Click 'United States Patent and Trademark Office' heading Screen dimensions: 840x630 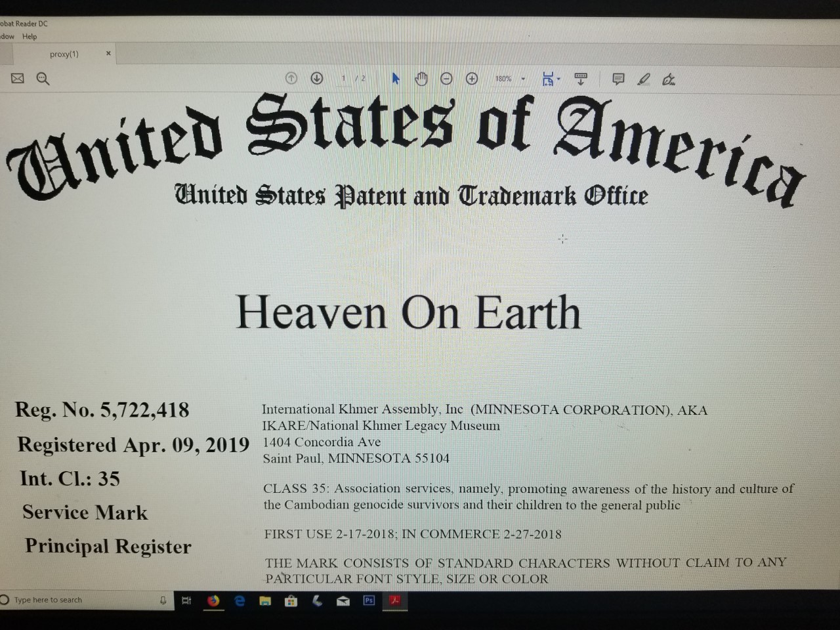click(x=411, y=196)
